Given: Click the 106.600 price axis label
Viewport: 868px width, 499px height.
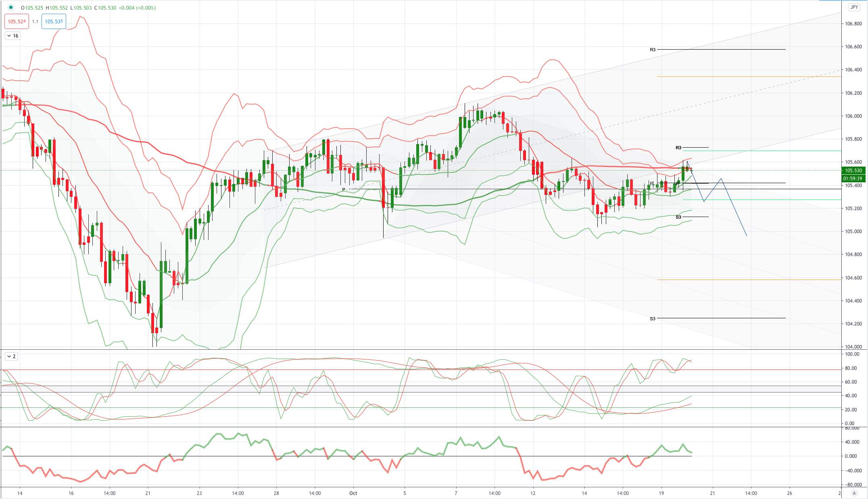Looking at the screenshot, I should pyautogui.click(x=853, y=47).
